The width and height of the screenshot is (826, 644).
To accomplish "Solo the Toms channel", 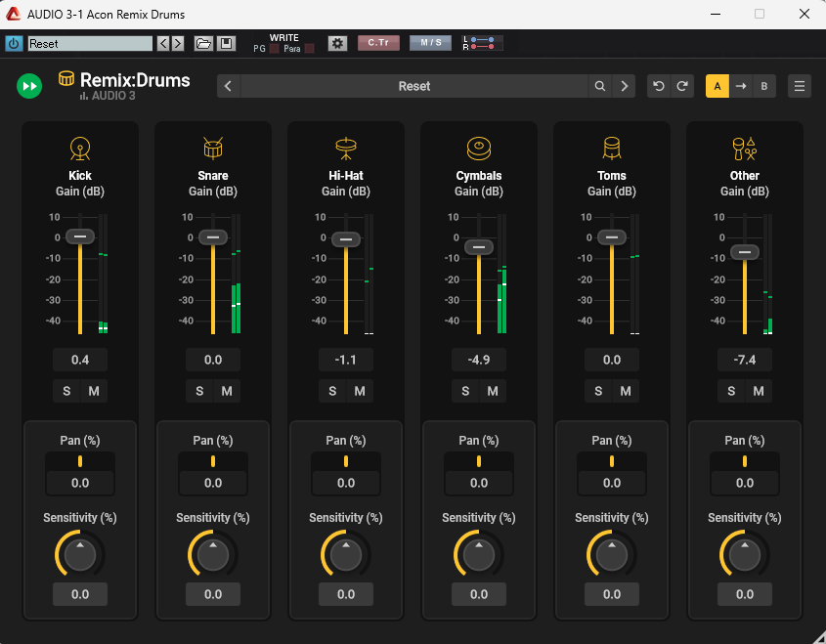I will (598, 391).
